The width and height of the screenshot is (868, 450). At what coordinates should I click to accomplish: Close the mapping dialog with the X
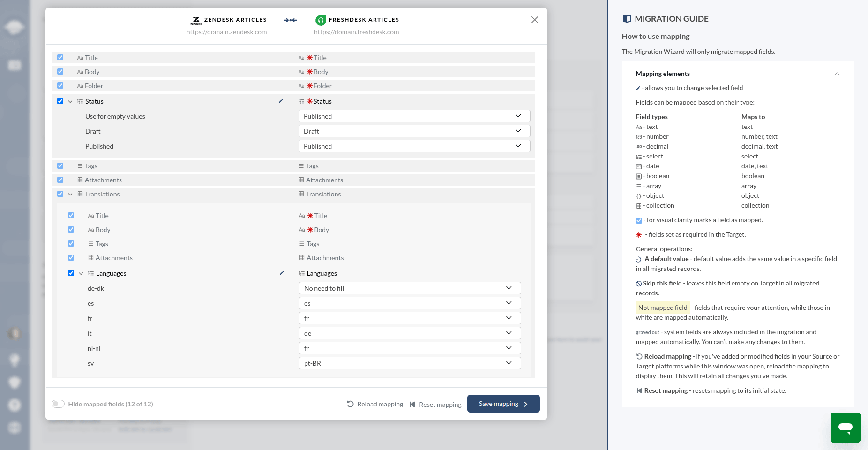[535, 20]
